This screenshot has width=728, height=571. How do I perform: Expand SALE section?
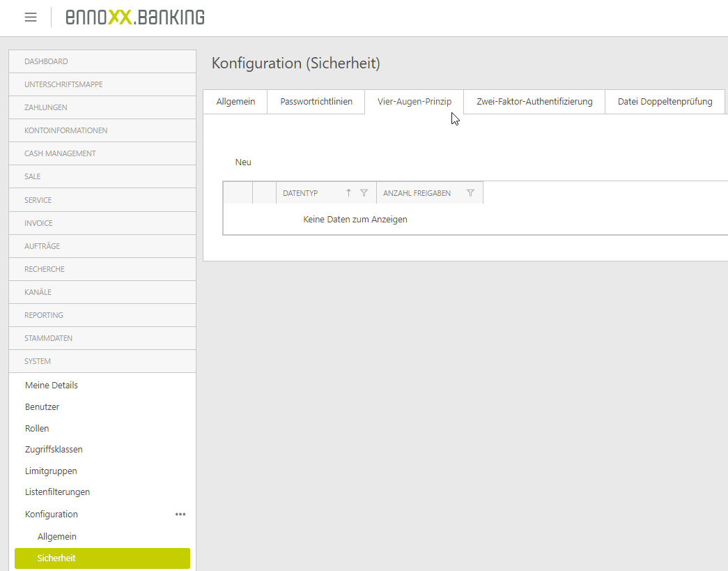pos(102,176)
